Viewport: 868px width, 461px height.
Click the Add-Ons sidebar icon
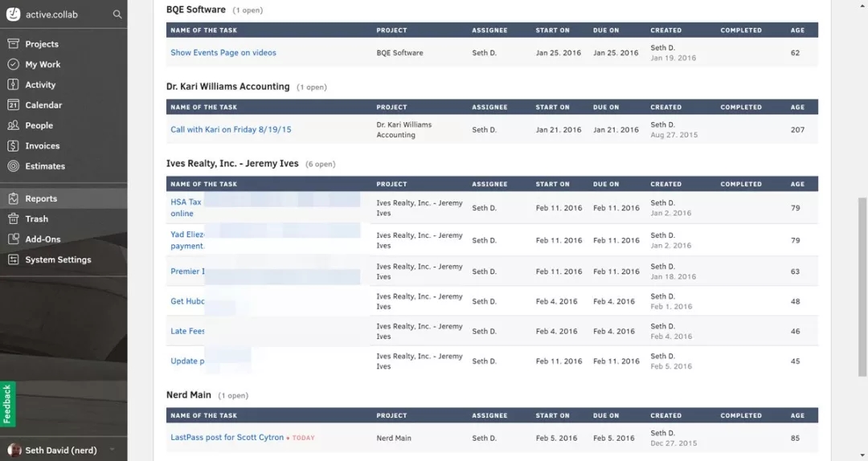14,239
